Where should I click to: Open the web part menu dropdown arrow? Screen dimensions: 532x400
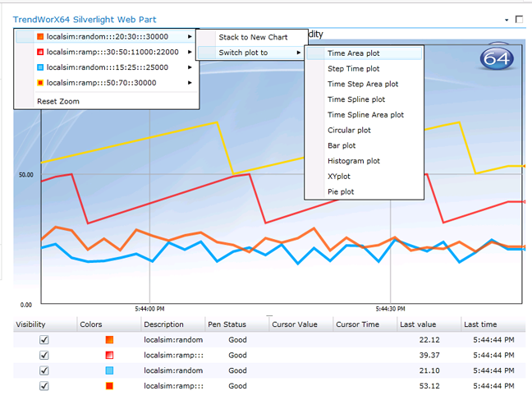point(507,20)
